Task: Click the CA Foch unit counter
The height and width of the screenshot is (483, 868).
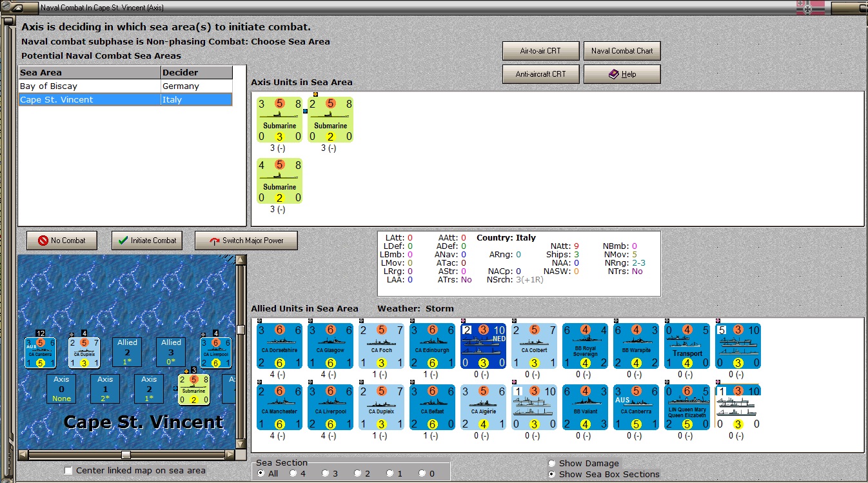Action: click(x=381, y=346)
